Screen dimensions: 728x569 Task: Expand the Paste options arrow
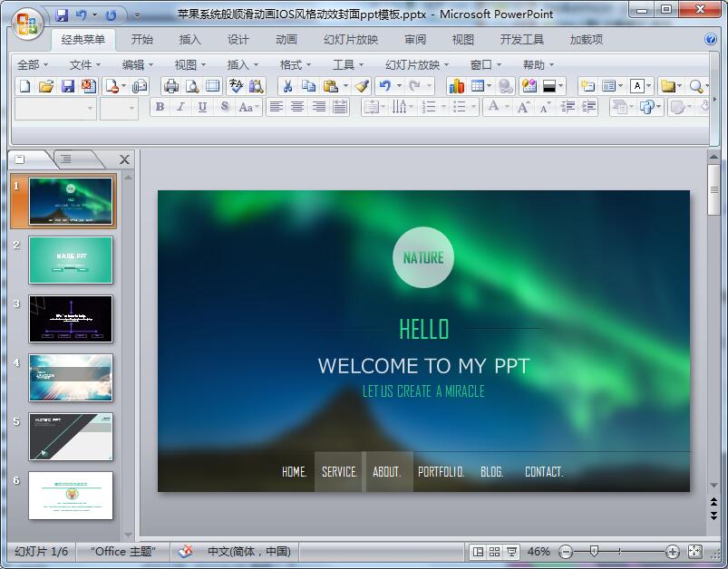[x=345, y=86]
